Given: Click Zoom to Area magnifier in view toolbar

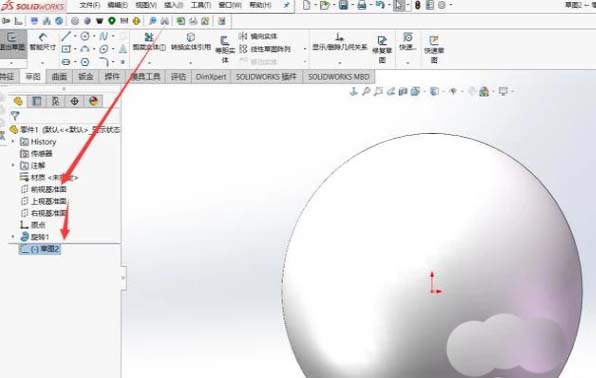Looking at the screenshot, I should coord(378,91).
